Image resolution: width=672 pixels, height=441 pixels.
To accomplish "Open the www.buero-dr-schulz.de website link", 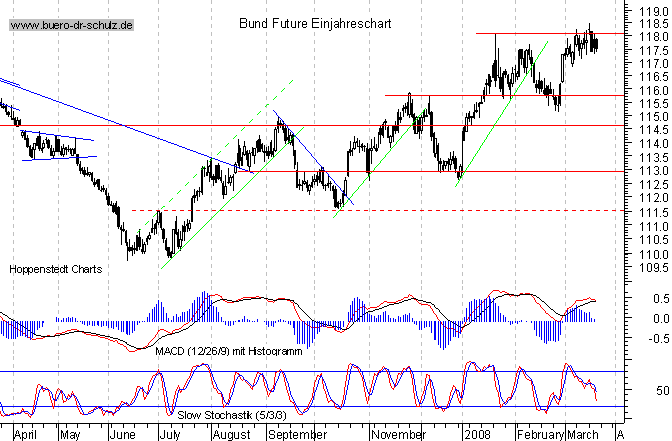I will (x=73, y=23).
